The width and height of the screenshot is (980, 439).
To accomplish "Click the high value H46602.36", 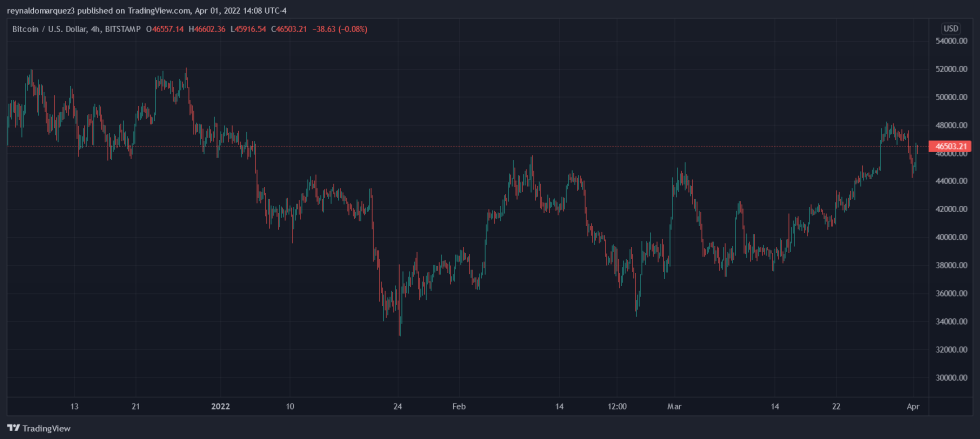I will coord(208,29).
